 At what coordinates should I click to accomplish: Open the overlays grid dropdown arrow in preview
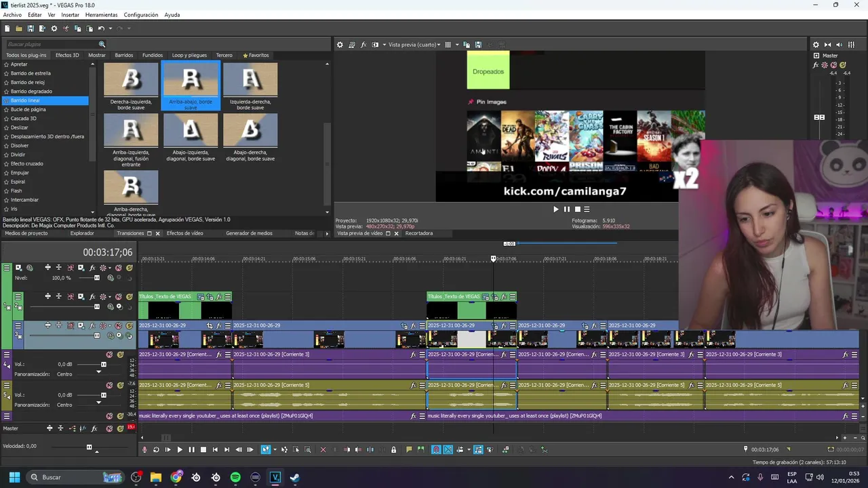coord(457,45)
